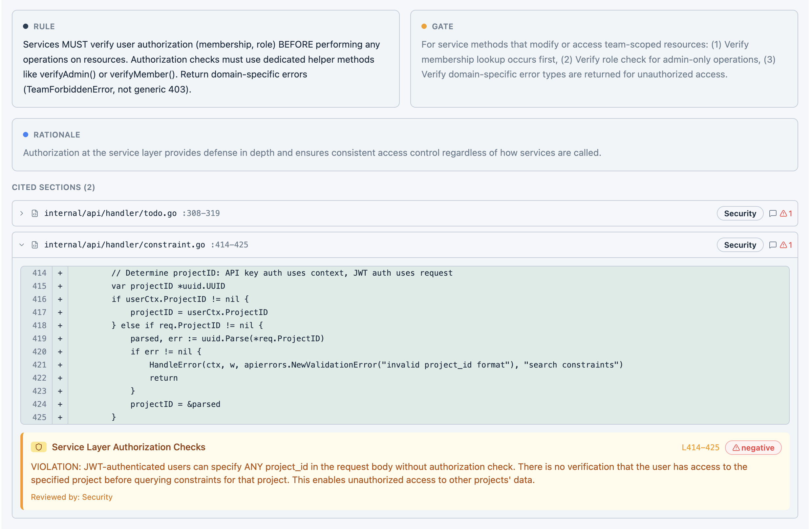Screen dimensions: 812x529
Task: Expand the todo.go cited section
Action: (x=21, y=213)
